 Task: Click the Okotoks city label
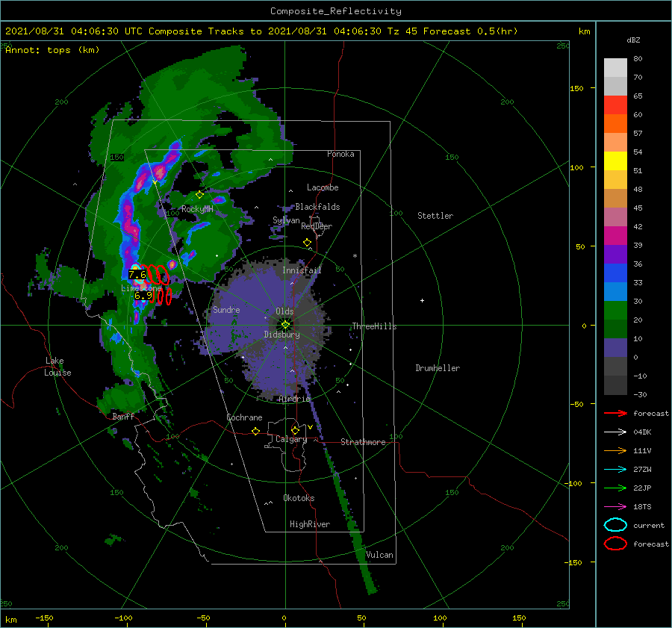point(299,497)
